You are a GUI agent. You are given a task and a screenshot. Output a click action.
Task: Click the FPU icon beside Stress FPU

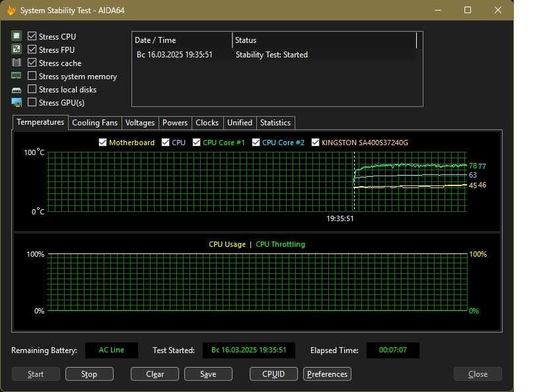(x=17, y=49)
